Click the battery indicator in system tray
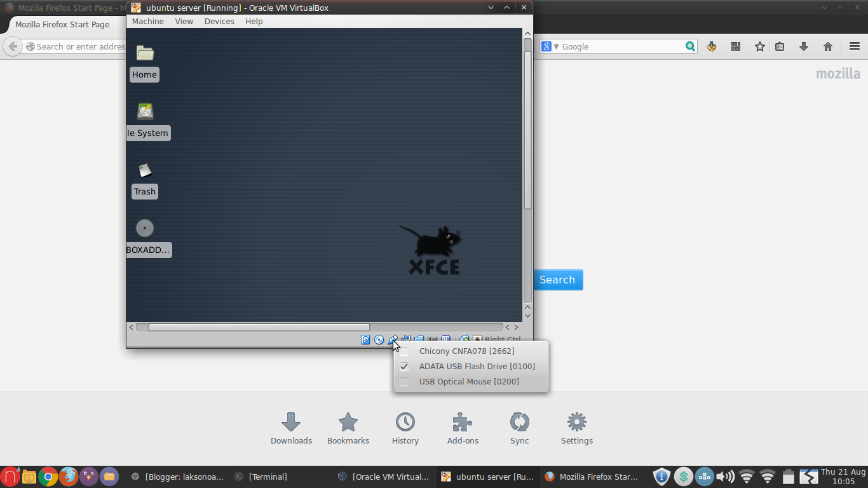868x488 pixels. point(789,477)
